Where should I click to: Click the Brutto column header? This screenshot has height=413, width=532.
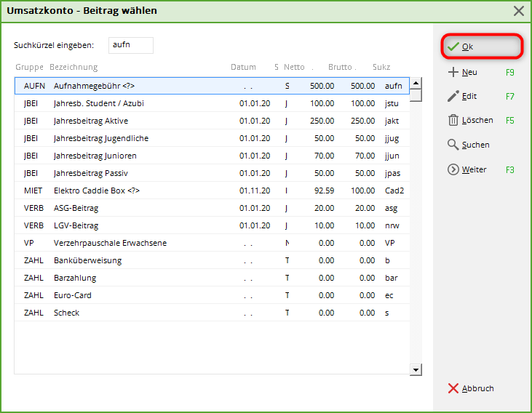340,67
